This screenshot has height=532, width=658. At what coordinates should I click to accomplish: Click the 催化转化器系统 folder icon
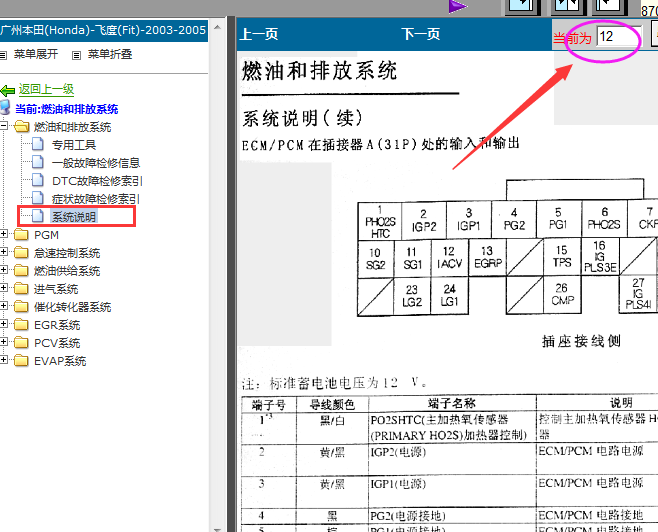(21, 306)
